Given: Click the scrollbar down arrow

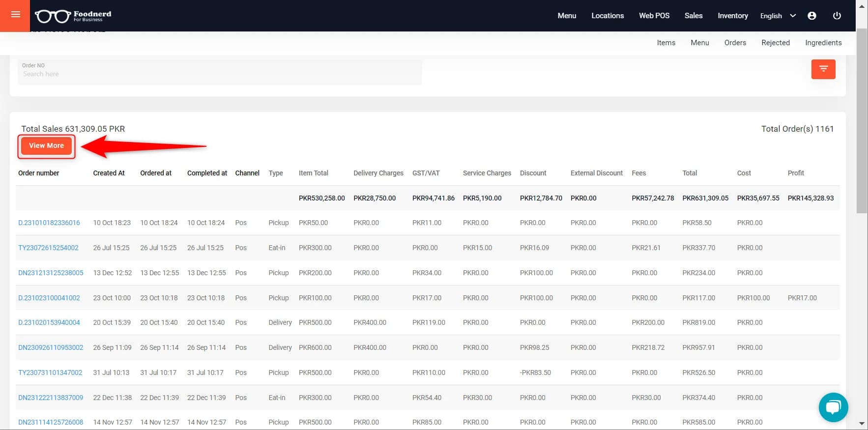Looking at the screenshot, I should point(862,423).
